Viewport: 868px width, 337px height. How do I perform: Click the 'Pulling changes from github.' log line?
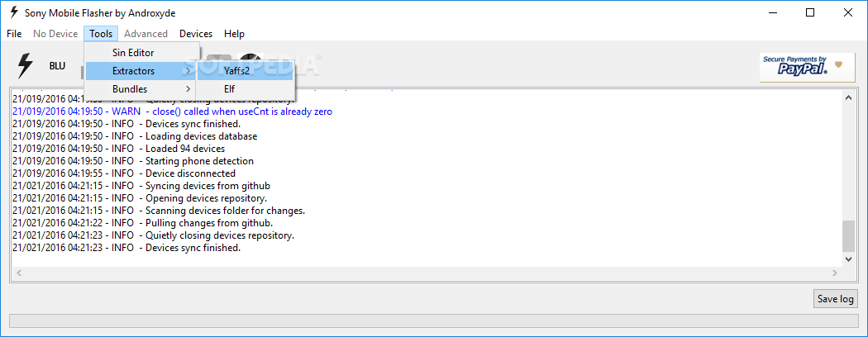[x=143, y=223]
